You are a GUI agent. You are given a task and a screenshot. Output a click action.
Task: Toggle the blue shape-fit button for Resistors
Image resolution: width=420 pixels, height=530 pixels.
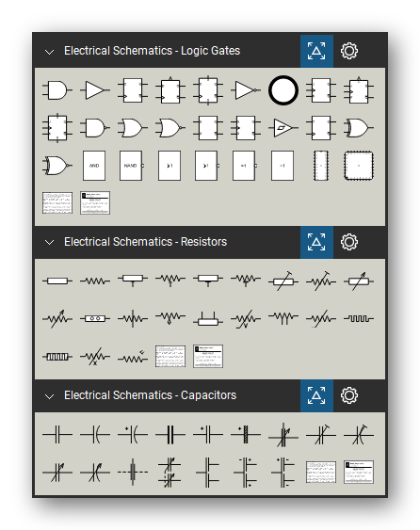click(x=316, y=242)
